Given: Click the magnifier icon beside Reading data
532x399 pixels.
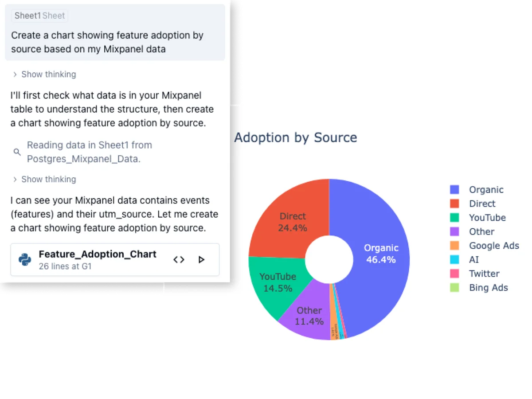Looking at the screenshot, I should (x=17, y=152).
